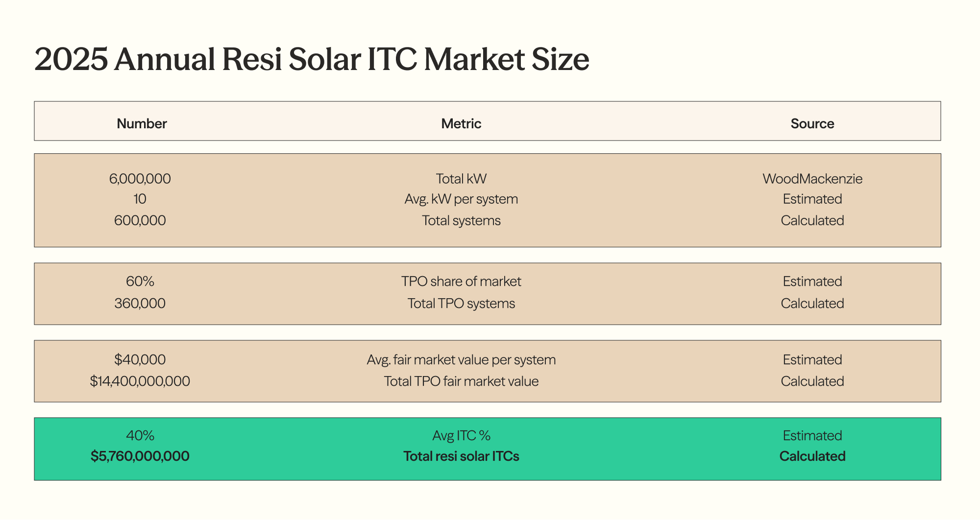Select the 'Total TPO systems' label

[x=461, y=304]
